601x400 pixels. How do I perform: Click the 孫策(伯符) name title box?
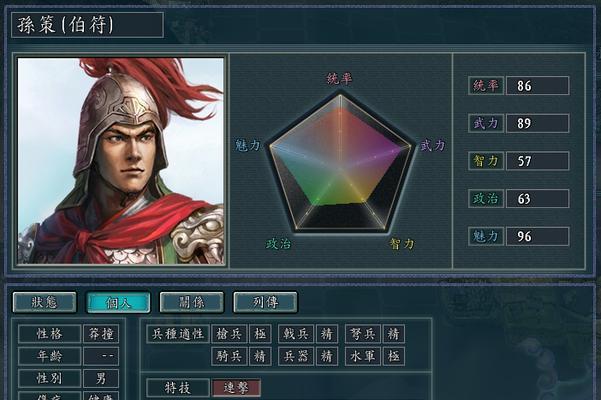(87, 25)
